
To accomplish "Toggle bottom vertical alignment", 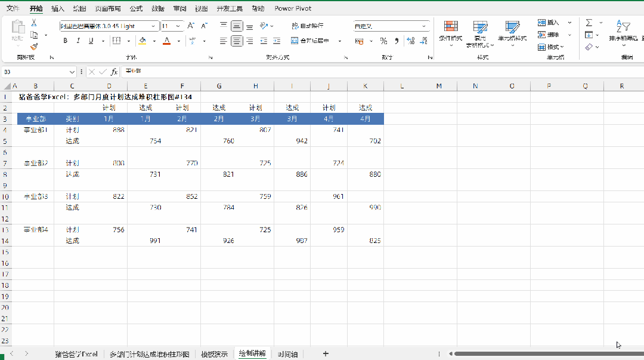I will pyautogui.click(x=250, y=26).
